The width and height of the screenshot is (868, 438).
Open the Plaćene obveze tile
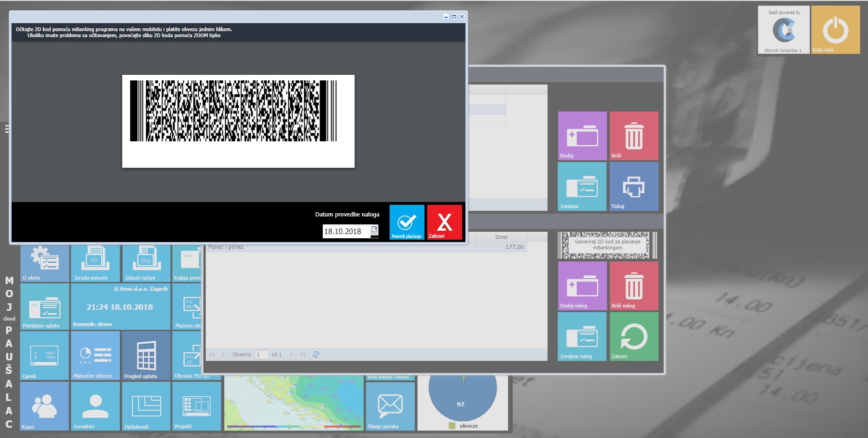pyautogui.click(x=187, y=307)
